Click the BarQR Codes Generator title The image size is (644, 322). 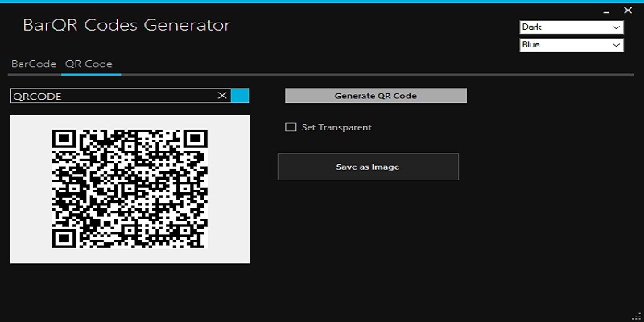(127, 25)
